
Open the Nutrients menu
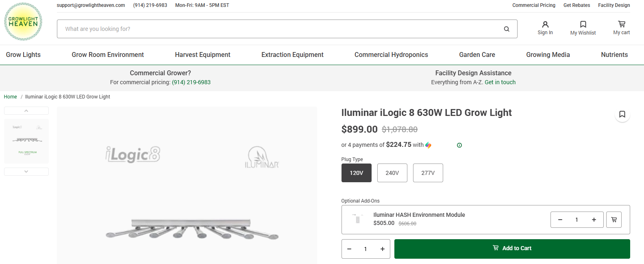(614, 55)
